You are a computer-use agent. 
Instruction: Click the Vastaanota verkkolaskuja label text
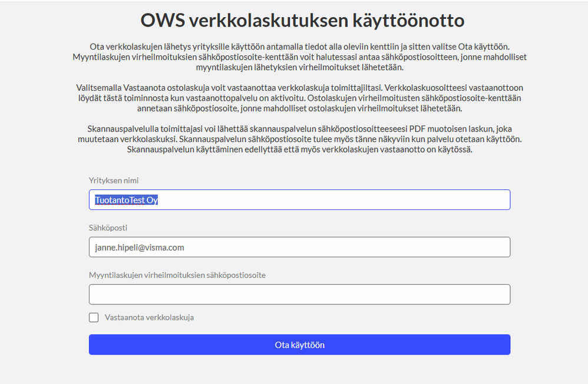149,317
